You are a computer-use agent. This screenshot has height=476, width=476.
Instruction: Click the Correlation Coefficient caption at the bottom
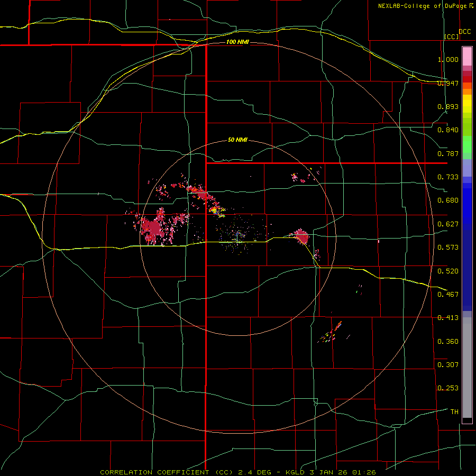point(237,472)
